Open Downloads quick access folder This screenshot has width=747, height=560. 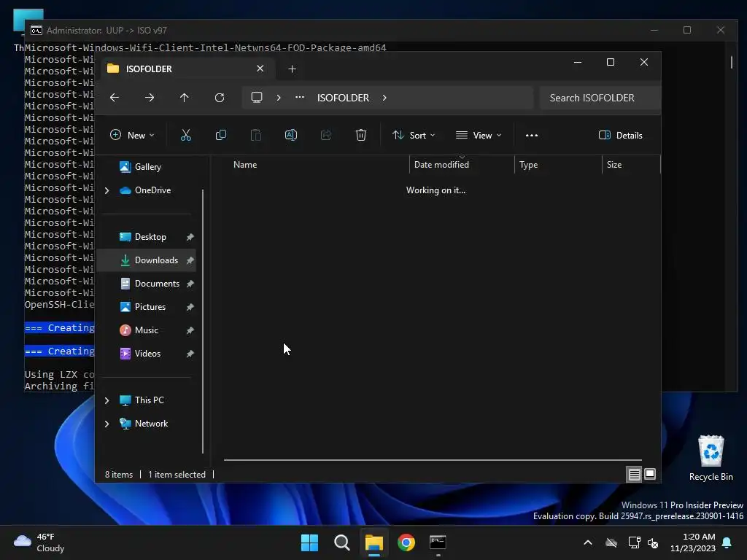click(156, 260)
